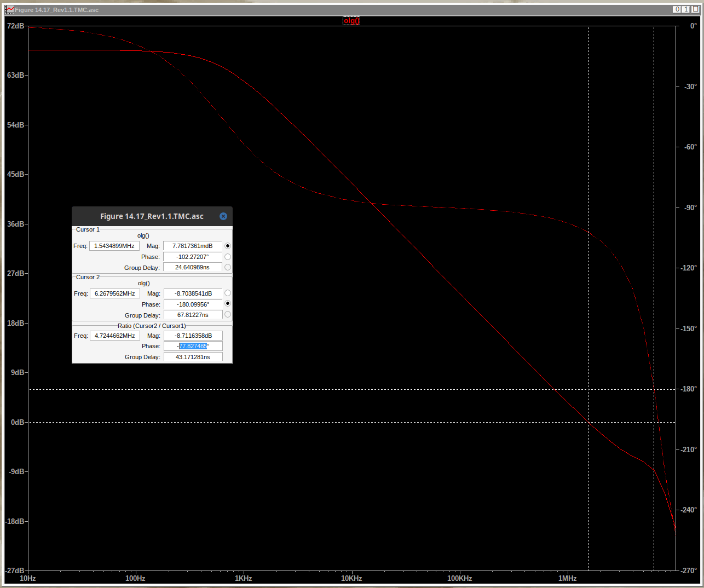Click the -90° phase axis label

pyautogui.click(x=690, y=207)
